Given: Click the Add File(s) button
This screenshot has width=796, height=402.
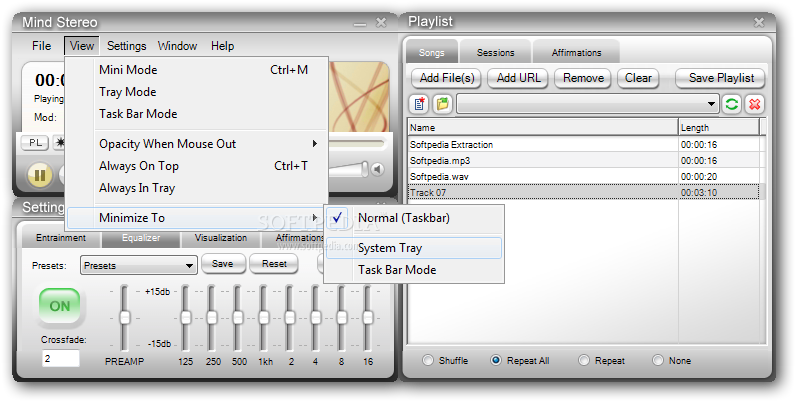Looking at the screenshot, I should click(x=447, y=78).
